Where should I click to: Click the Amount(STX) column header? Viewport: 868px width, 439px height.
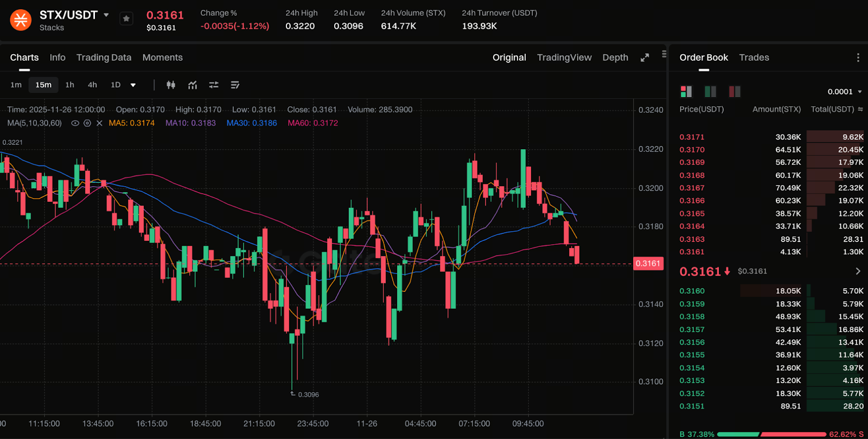[x=777, y=109]
